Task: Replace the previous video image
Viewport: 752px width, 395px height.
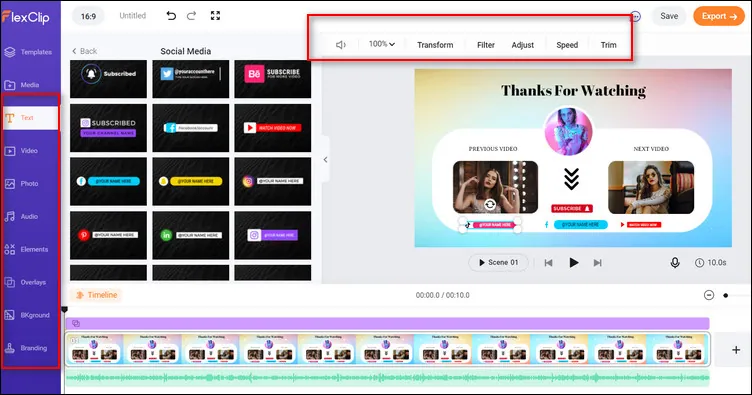Action: 490,205
